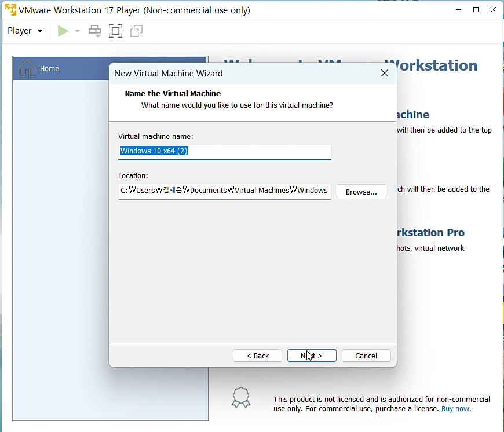The width and height of the screenshot is (504, 432).
Task: Close the VMware Player window
Action: pyautogui.click(x=494, y=10)
